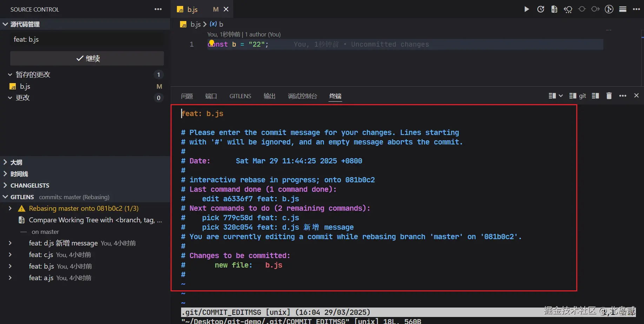644x324 pixels.
Task: Collapse the 源代码管理 section
Action: point(25,24)
